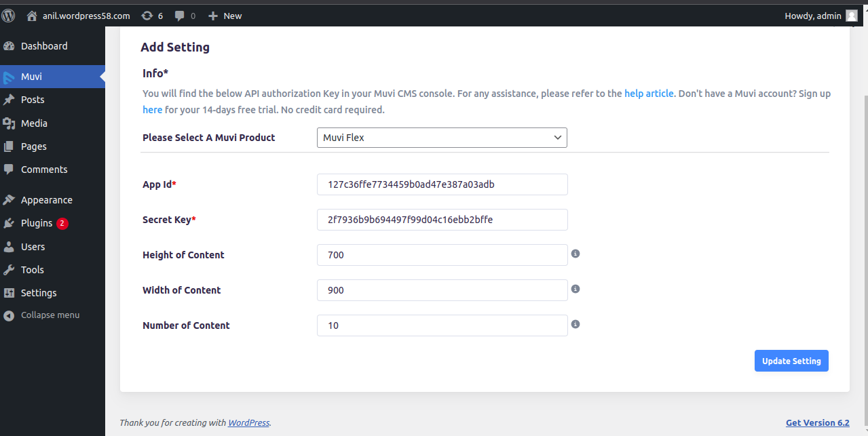Open the help article link
The image size is (868, 436).
[649, 94]
